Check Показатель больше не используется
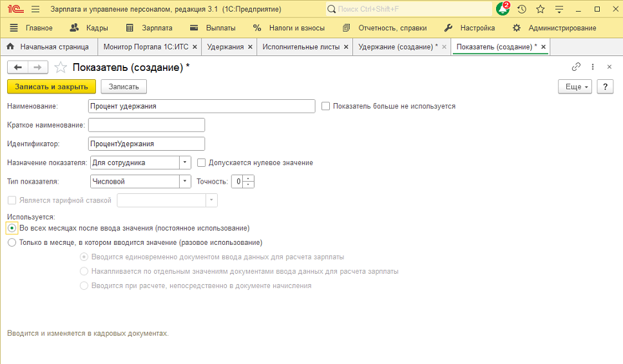The width and height of the screenshot is (623, 364). tap(325, 106)
